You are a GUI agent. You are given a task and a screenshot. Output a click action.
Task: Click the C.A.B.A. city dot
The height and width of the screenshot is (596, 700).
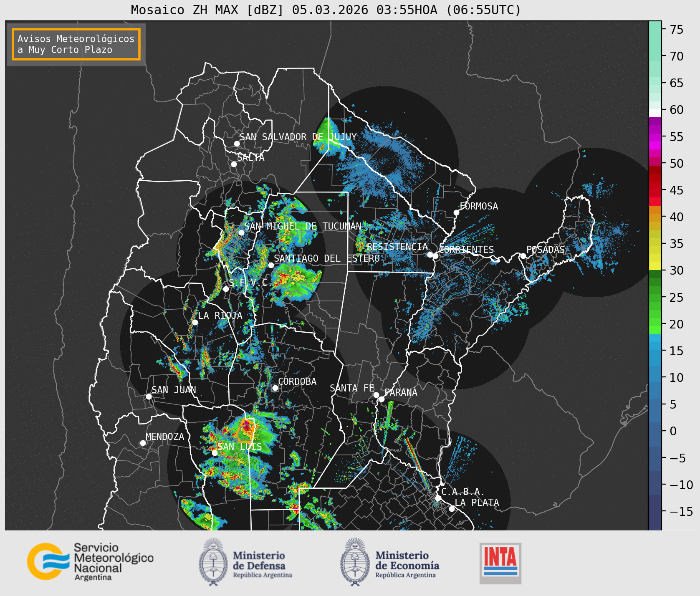[x=438, y=498]
